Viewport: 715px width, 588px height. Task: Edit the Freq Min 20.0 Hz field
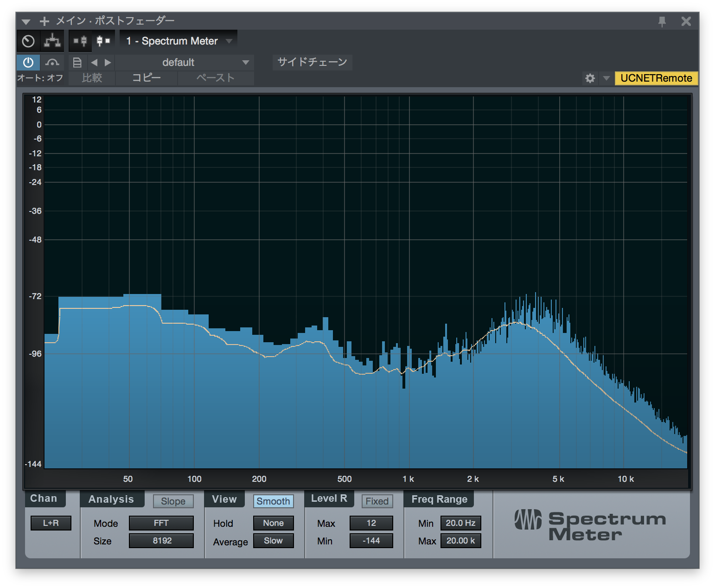click(460, 523)
